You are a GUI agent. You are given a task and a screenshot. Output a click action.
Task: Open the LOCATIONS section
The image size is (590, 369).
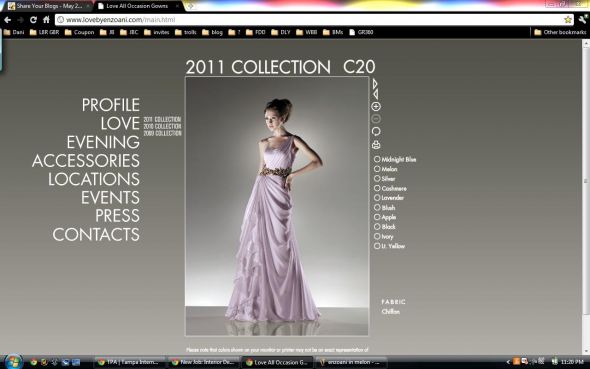[x=94, y=179]
